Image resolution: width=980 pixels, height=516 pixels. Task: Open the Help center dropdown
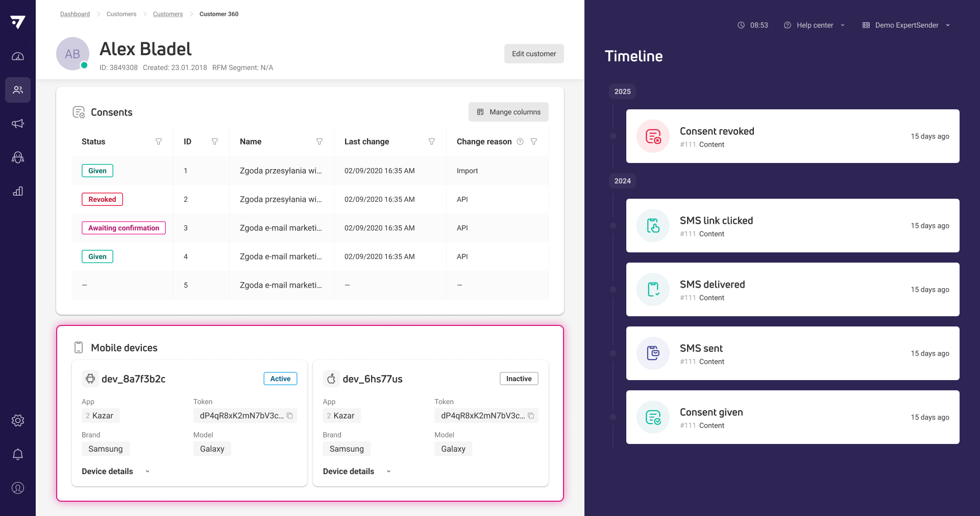click(x=815, y=25)
